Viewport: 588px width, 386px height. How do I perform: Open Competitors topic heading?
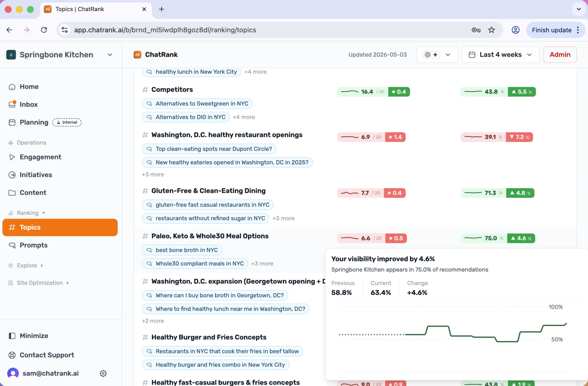pyautogui.click(x=172, y=89)
